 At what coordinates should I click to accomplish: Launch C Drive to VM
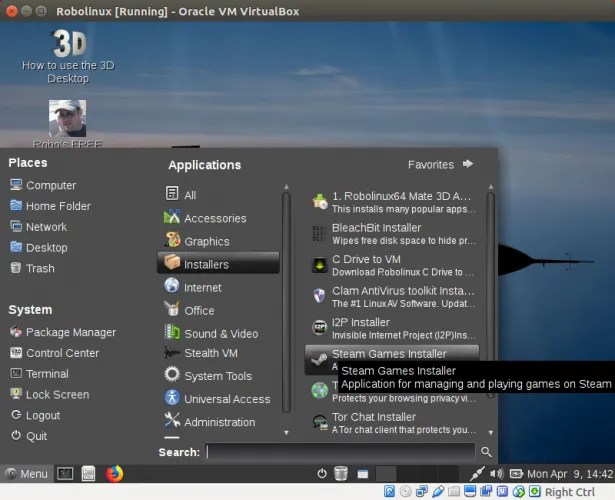pos(392,265)
